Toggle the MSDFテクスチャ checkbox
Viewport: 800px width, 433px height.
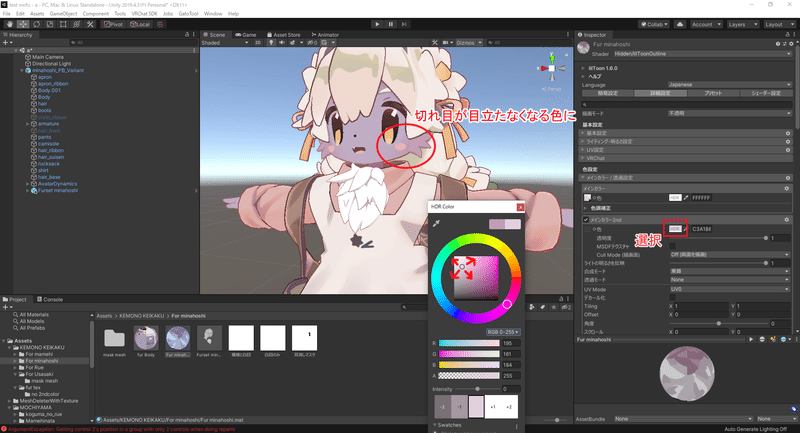(672, 246)
